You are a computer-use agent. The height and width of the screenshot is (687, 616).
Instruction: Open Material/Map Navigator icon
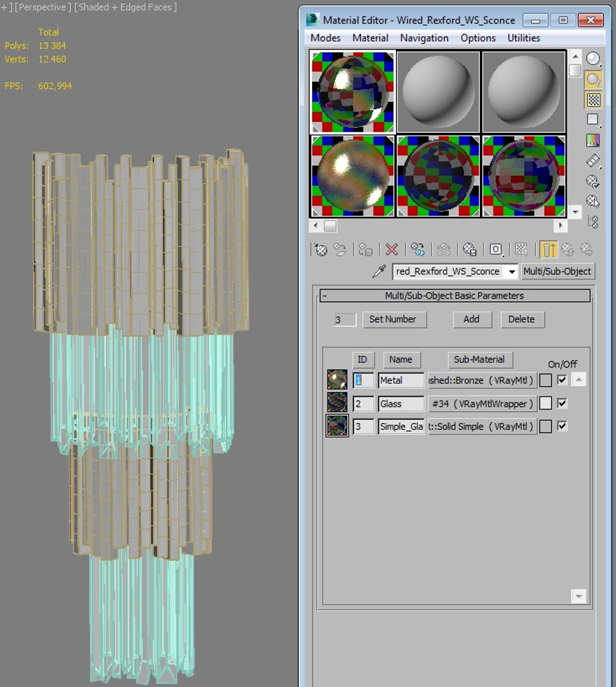[593, 222]
